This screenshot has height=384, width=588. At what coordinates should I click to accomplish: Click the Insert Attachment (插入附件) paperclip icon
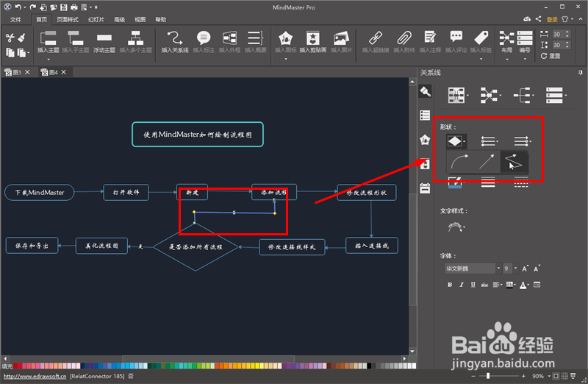click(404, 38)
